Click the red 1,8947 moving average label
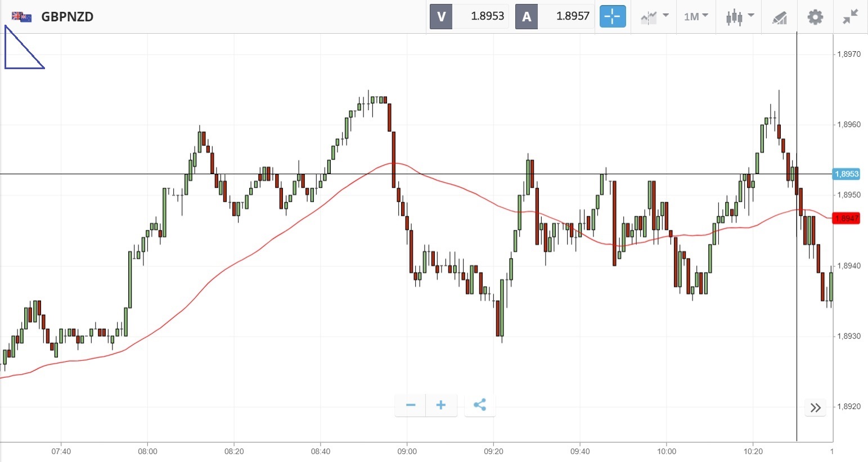The width and height of the screenshot is (868, 462). point(847,218)
